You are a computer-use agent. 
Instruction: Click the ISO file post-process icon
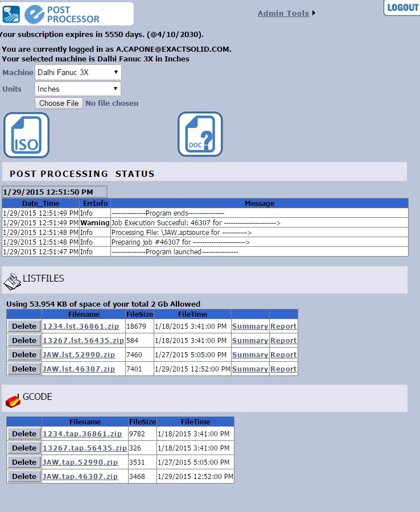click(x=27, y=135)
